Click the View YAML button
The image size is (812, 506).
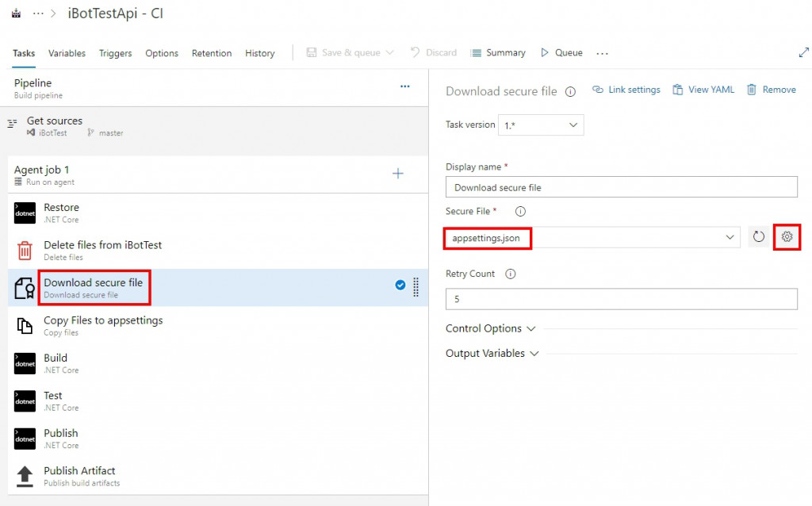coord(703,90)
